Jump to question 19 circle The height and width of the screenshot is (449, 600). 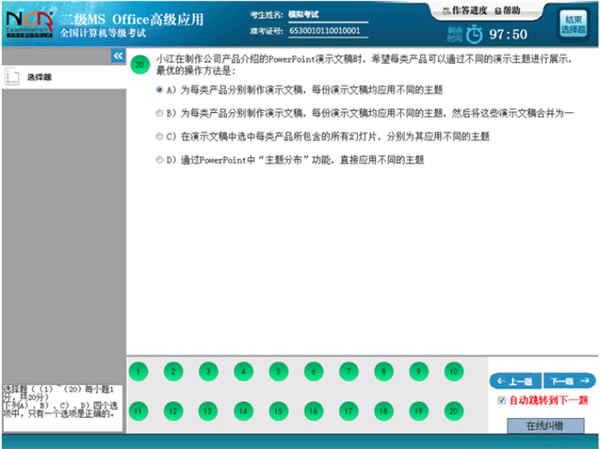pyautogui.click(x=419, y=411)
